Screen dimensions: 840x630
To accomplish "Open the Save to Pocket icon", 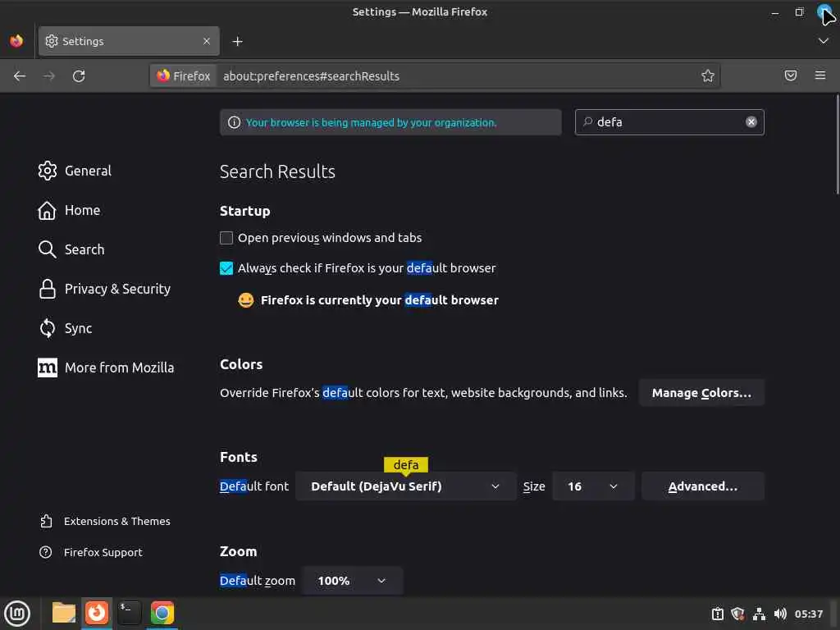I will [791, 75].
